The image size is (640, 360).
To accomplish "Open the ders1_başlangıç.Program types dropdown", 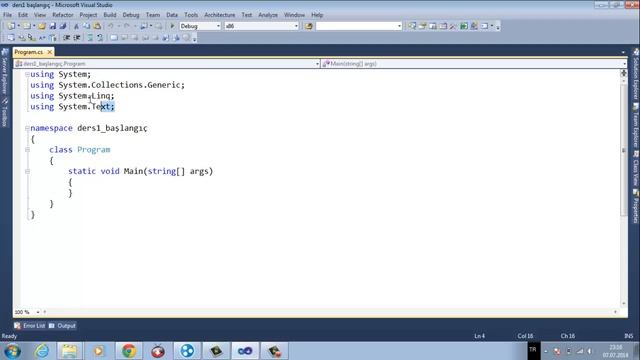I will 167,64.
